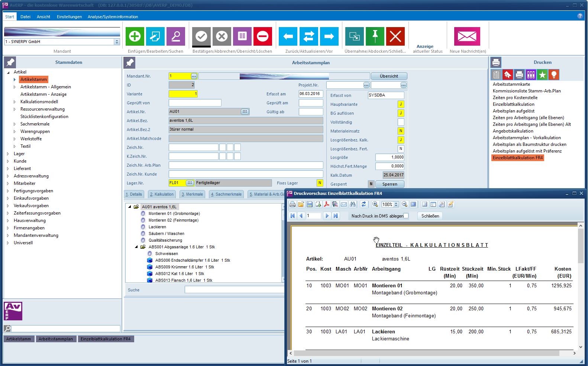Export preview as PDF icon

coord(326,204)
